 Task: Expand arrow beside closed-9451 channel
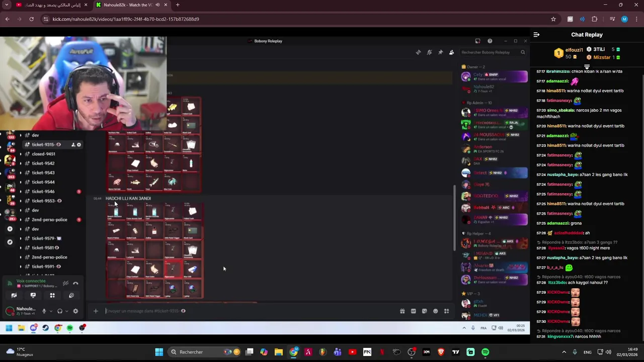pyautogui.click(x=21, y=154)
